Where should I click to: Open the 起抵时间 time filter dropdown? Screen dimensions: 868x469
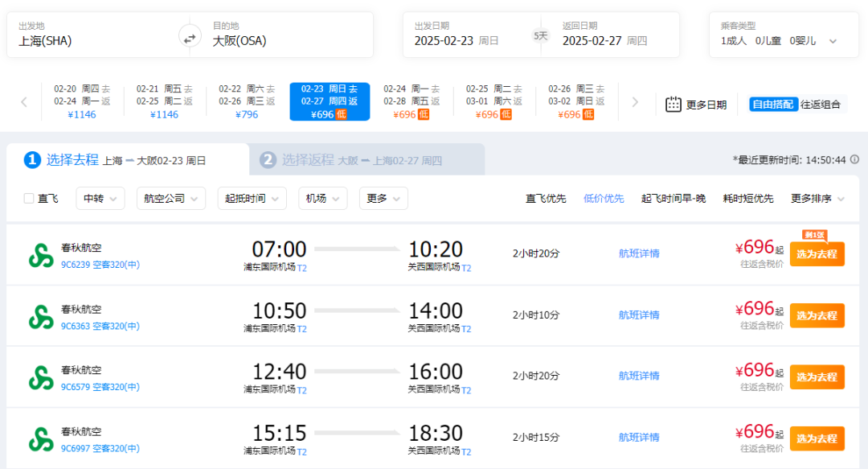(x=252, y=199)
